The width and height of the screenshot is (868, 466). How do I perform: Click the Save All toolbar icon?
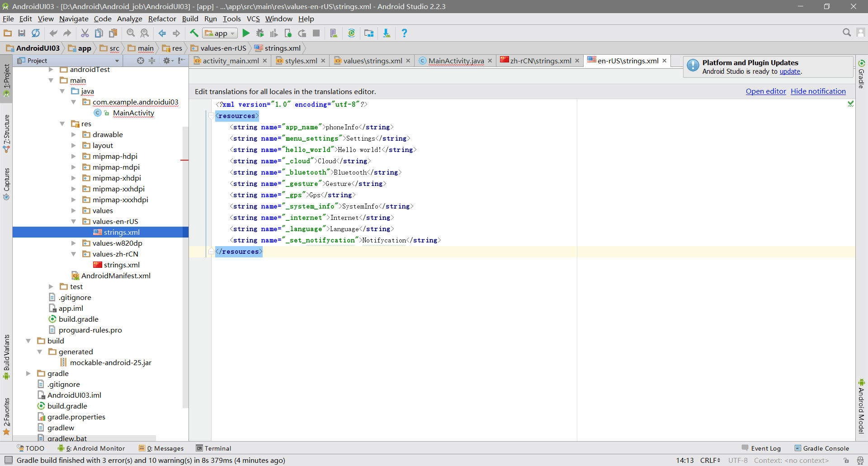(21, 33)
